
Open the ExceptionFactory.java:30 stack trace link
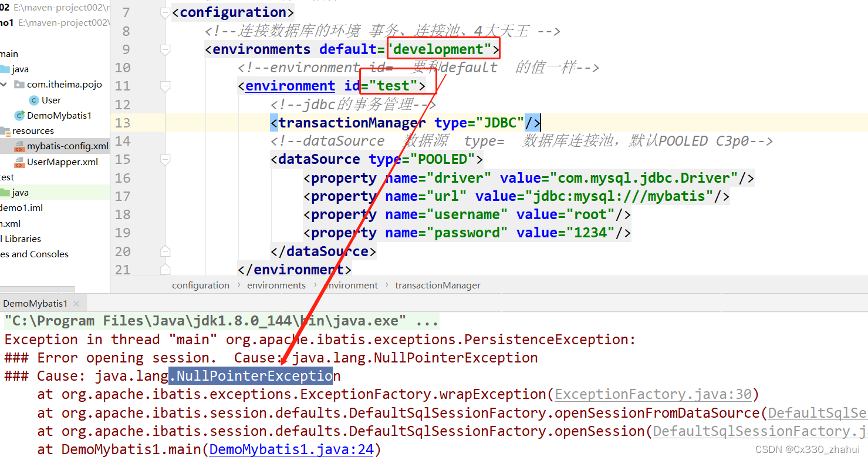pos(653,394)
